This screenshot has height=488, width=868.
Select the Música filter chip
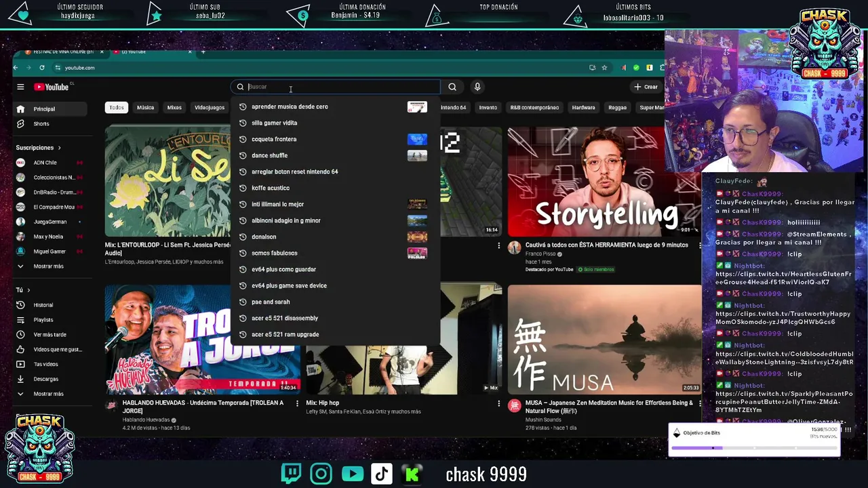145,107
